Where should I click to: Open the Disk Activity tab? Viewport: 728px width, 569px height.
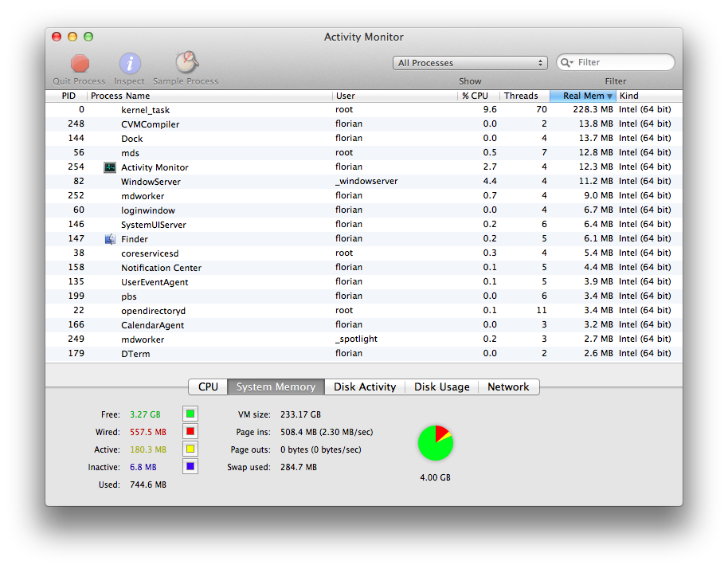pos(365,387)
